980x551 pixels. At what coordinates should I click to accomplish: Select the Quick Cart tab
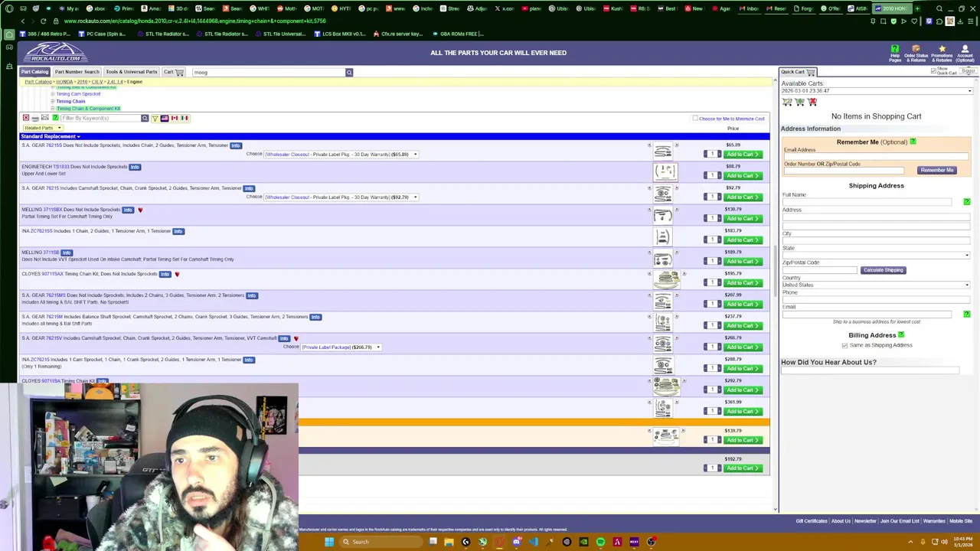coord(797,72)
